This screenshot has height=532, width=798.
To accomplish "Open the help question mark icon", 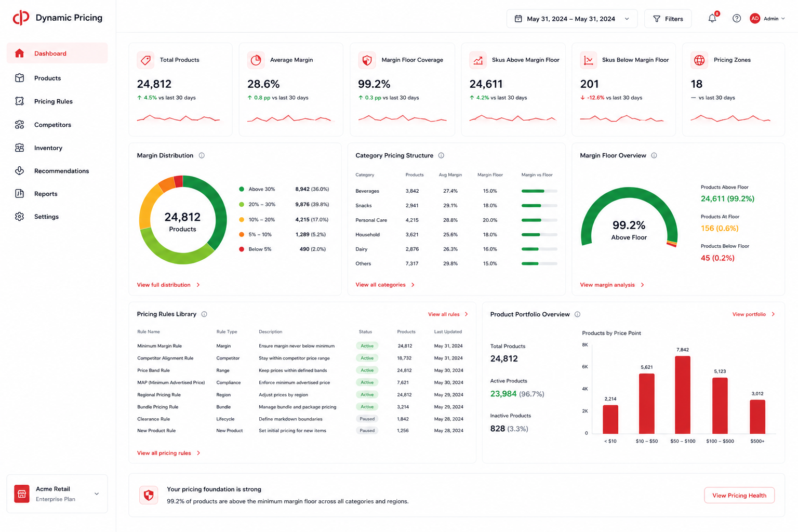I will point(737,18).
